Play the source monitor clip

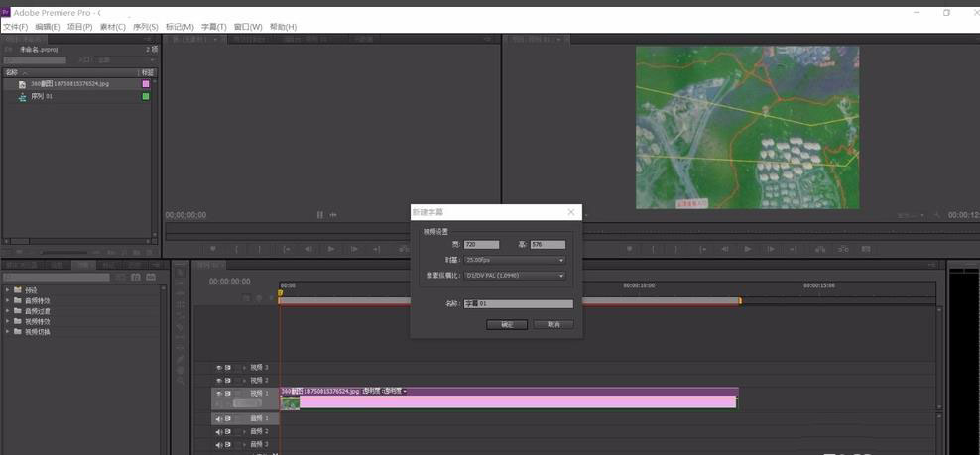(x=331, y=249)
